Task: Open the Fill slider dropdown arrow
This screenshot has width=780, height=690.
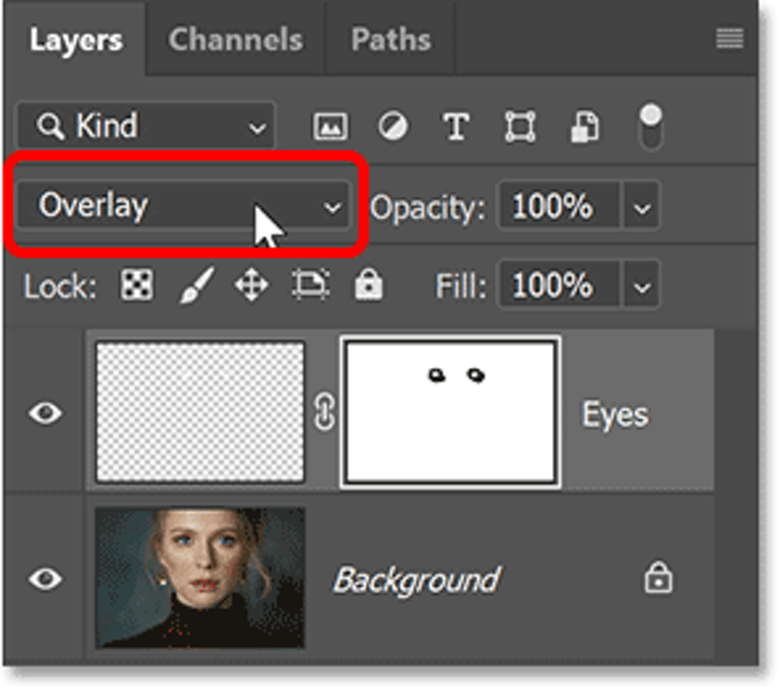Action: (642, 286)
